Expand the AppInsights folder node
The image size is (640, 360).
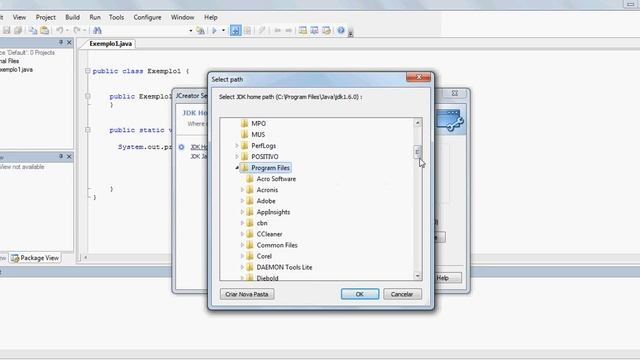click(x=242, y=212)
